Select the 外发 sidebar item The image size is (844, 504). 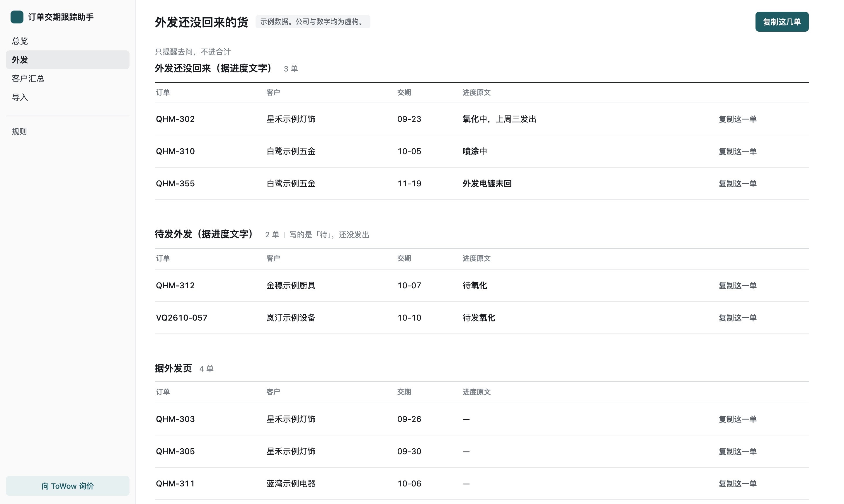(x=68, y=60)
